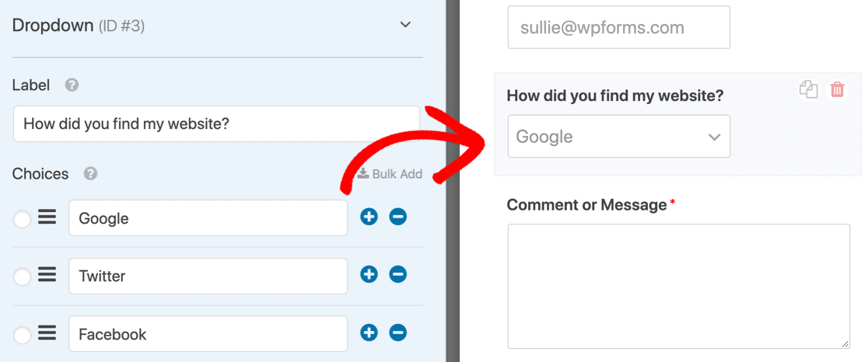Image resolution: width=868 pixels, height=362 pixels.
Task: Add a choice after Facebook
Action: click(x=369, y=332)
